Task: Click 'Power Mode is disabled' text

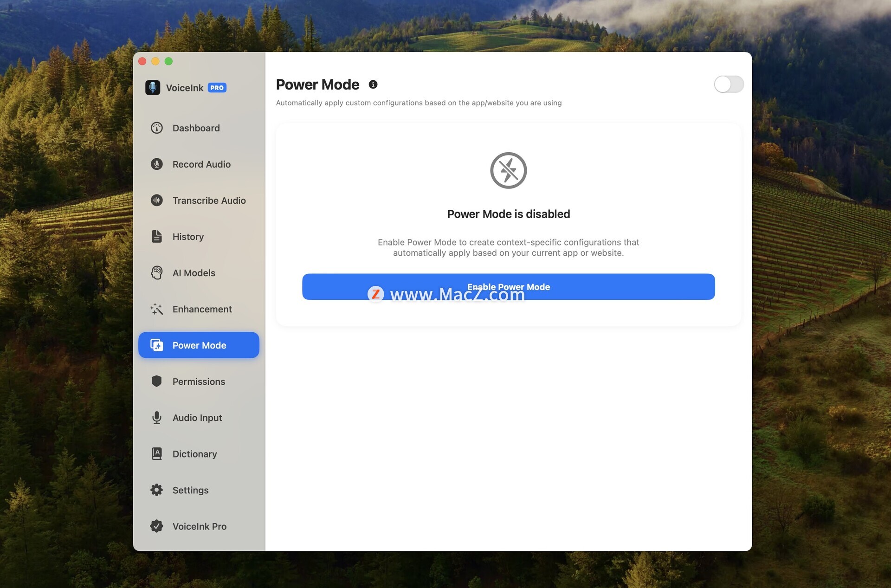Action: coord(509,214)
